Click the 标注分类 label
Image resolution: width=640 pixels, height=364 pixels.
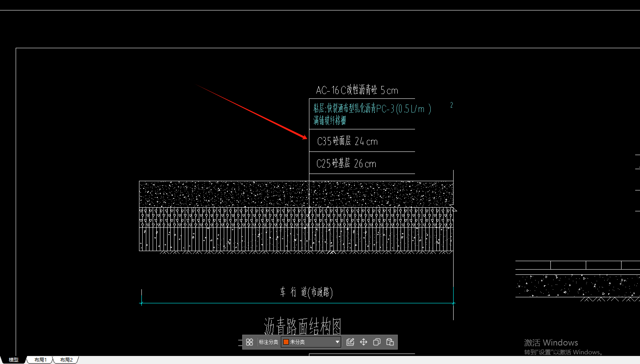coord(268,342)
